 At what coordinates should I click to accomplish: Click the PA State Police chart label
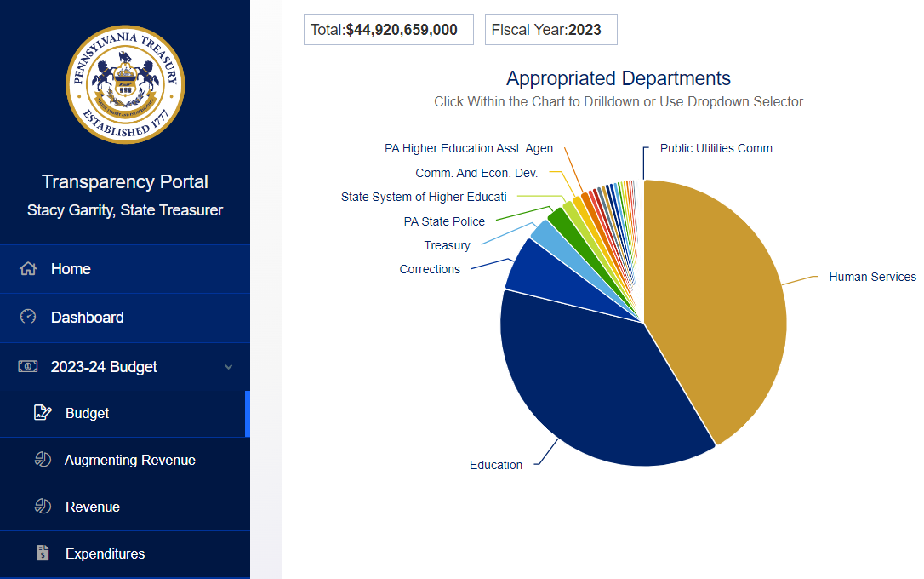pyautogui.click(x=444, y=221)
